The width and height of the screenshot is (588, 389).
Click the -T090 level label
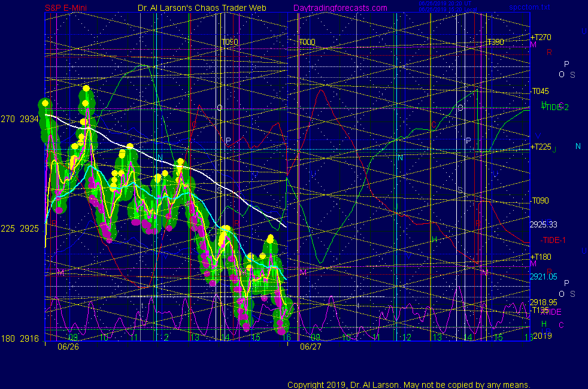(540, 200)
